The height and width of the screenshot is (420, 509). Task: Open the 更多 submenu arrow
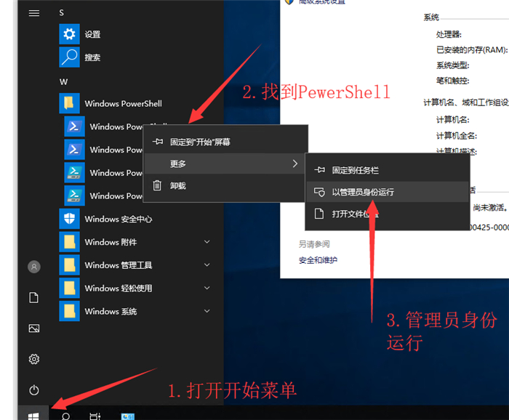[294, 163]
